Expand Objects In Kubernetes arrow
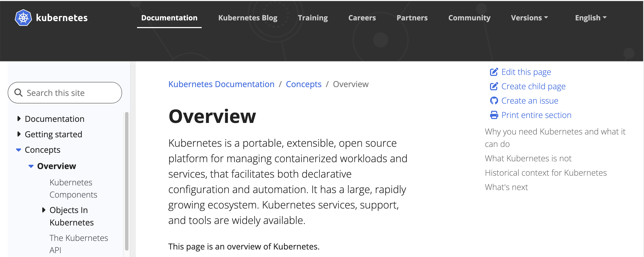The width and height of the screenshot is (644, 257). click(44, 210)
